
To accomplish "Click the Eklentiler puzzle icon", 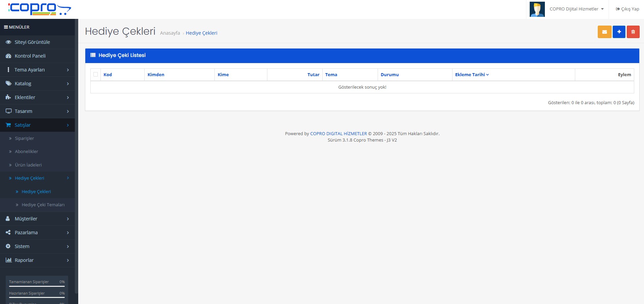I will (x=8, y=97).
